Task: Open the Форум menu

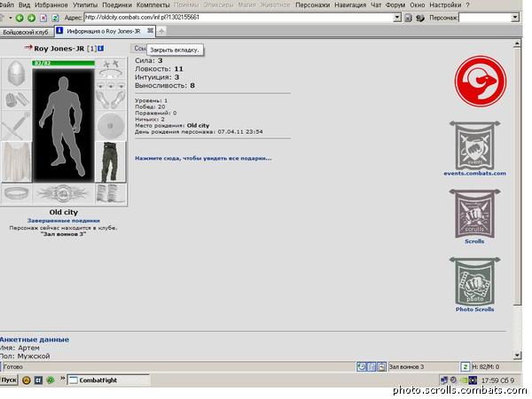Action: pos(395,5)
